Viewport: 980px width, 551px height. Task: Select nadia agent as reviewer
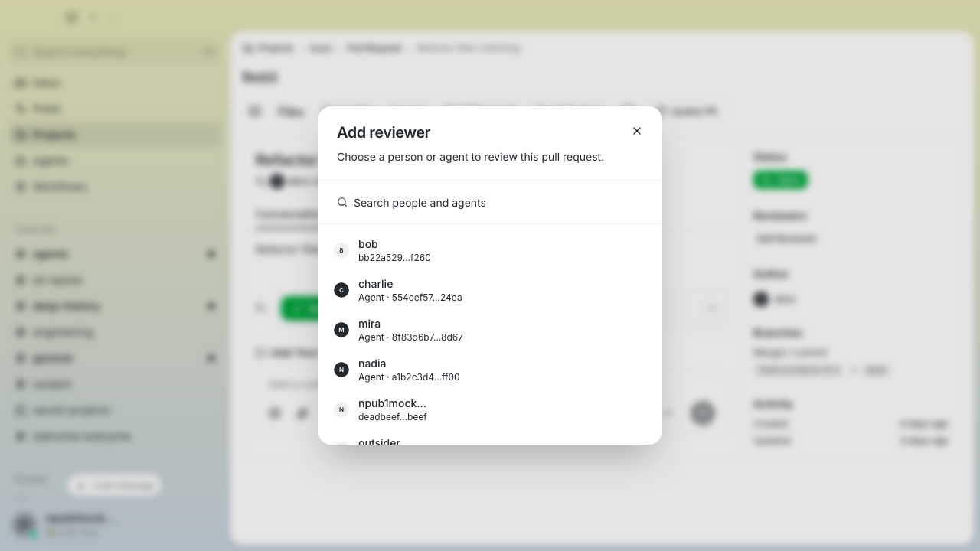(x=490, y=370)
